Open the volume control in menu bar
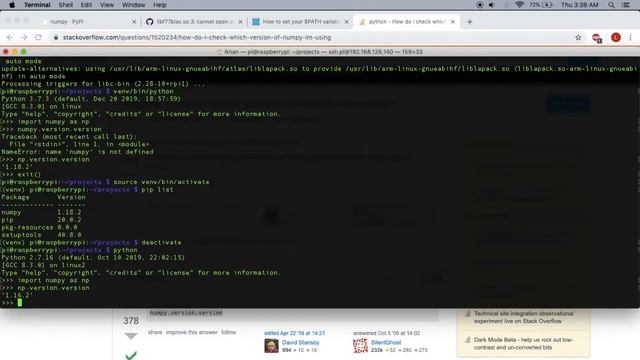Viewport: 640px width, 360px height. pyautogui.click(x=491, y=5)
